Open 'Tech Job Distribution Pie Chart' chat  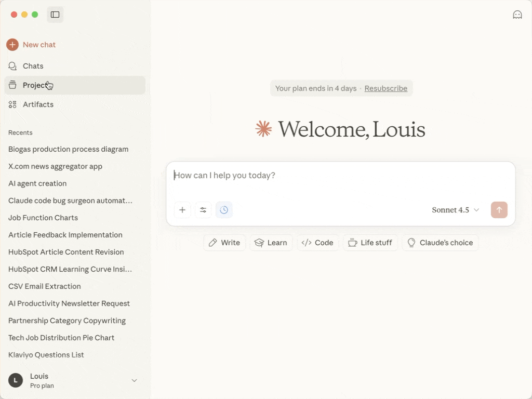coord(61,338)
